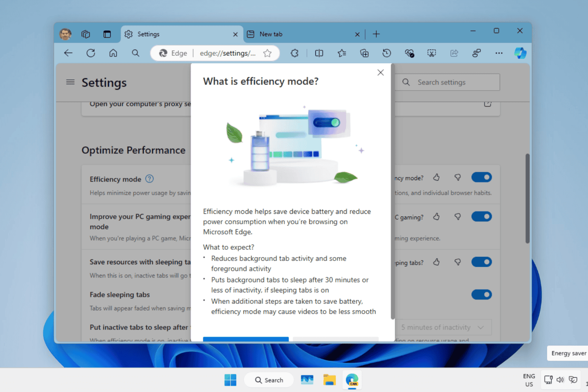Click the volume speaker tray icon
Viewport: 588px width, 392px height.
560,380
